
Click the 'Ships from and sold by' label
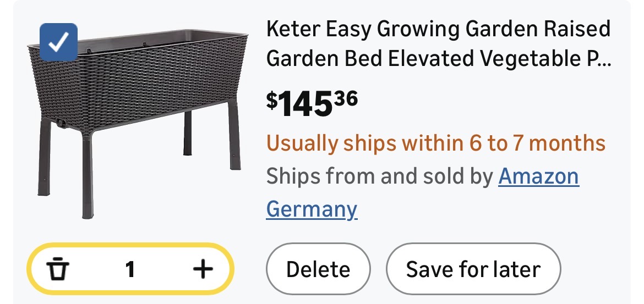pos(380,176)
